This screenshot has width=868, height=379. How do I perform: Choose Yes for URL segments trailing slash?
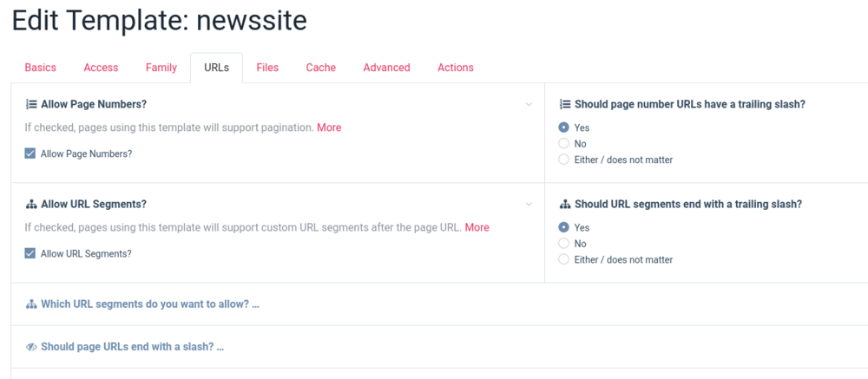click(x=564, y=228)
